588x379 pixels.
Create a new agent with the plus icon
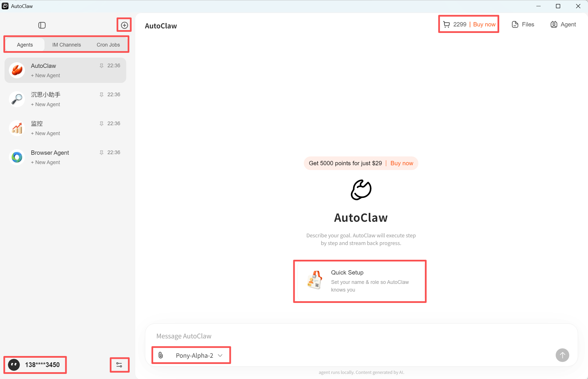pos(124,25)
